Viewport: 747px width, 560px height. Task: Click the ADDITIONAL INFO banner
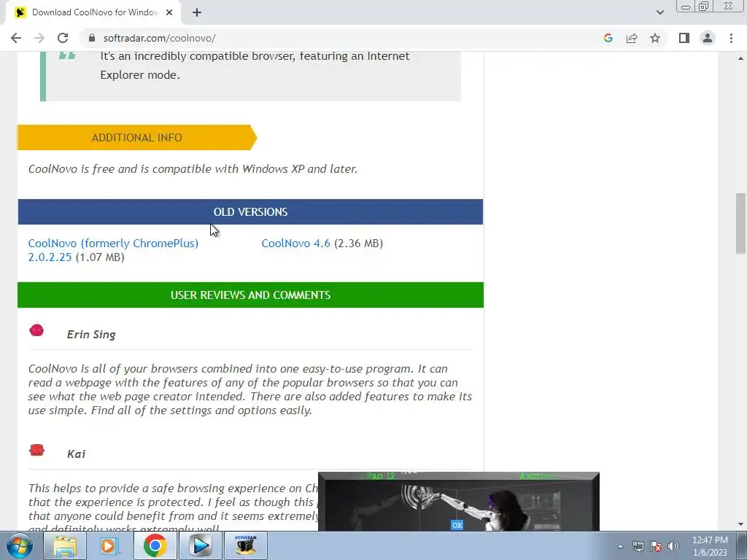click(x=136, y=138)
